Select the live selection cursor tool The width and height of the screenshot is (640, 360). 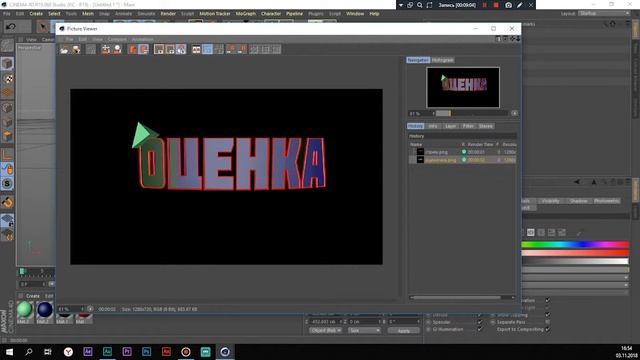[x=42, y=27]
